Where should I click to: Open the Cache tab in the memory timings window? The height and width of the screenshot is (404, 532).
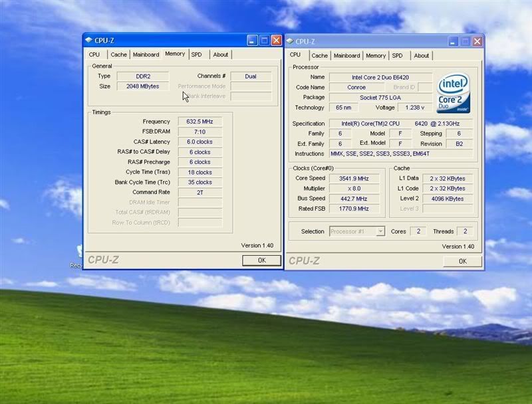tap(119, 54)
